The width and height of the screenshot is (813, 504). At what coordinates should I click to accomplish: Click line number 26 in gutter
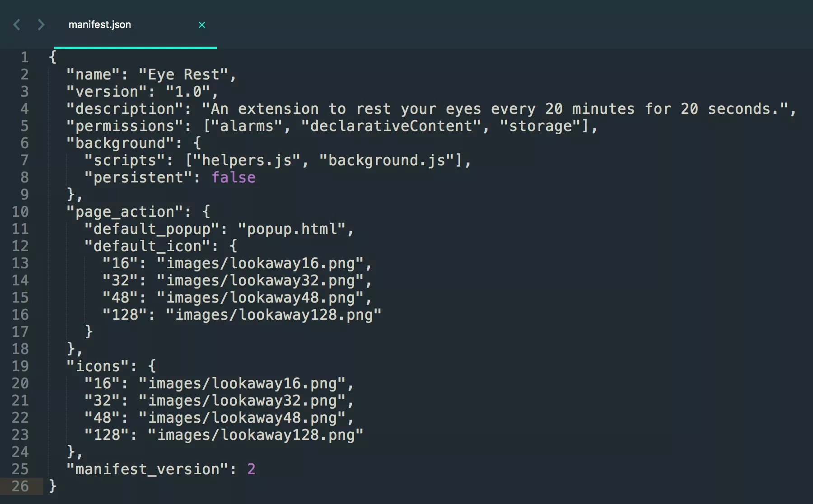click(x=20, y=486)
